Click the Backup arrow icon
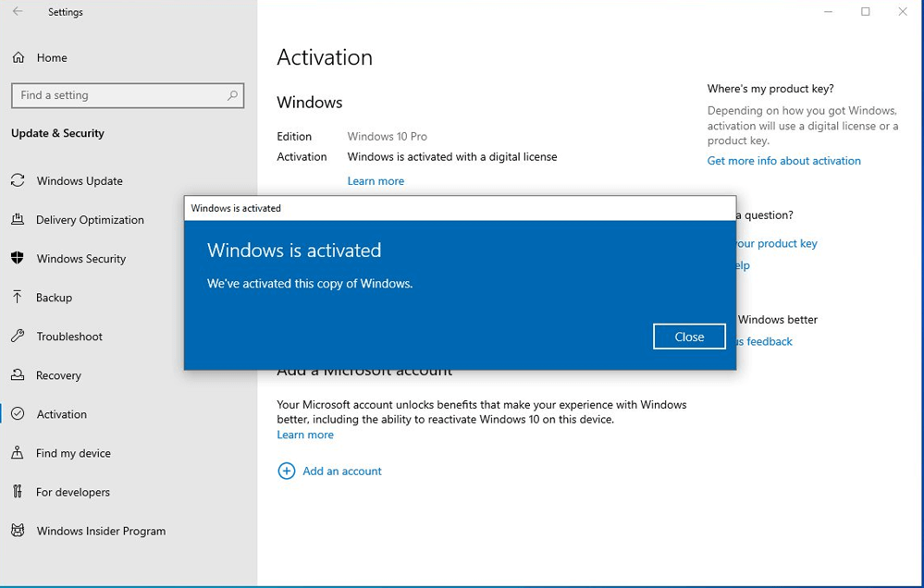 tap(18, 297)
